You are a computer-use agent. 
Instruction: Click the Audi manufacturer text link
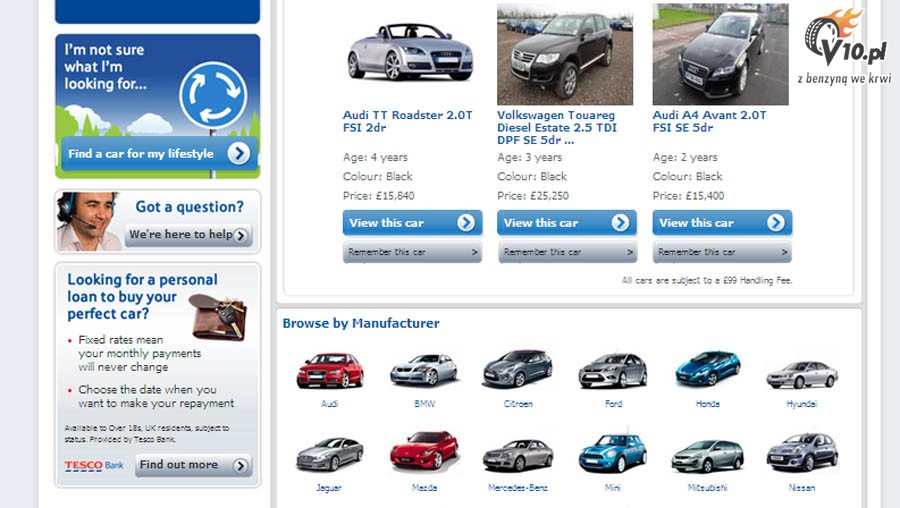329,404
